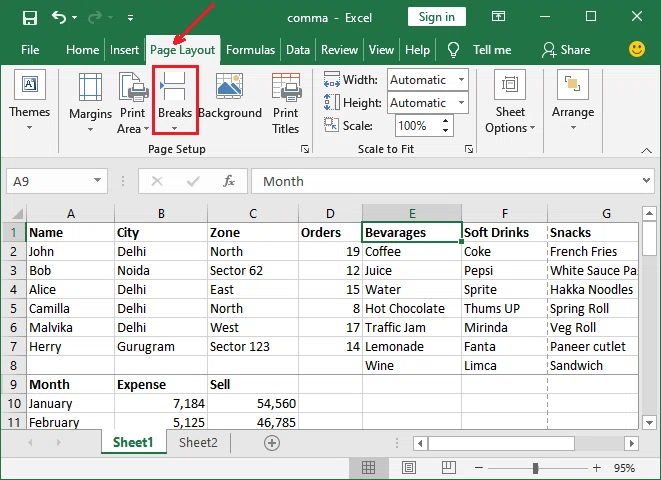Open the Themes gallery
Screen dimensions: 661x480
coord(30,100)
